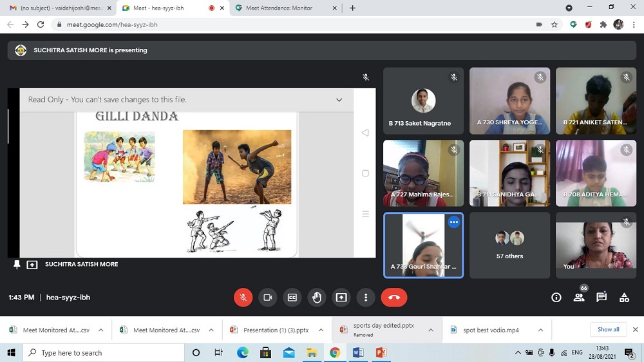Click Gauri Shankar's video tile options

point(453,222)
